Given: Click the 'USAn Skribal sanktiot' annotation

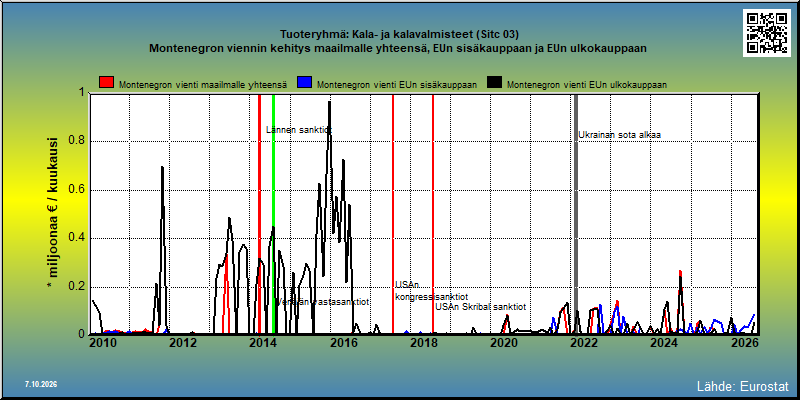Looking at the screenshot, I should [x=481, y=307].
